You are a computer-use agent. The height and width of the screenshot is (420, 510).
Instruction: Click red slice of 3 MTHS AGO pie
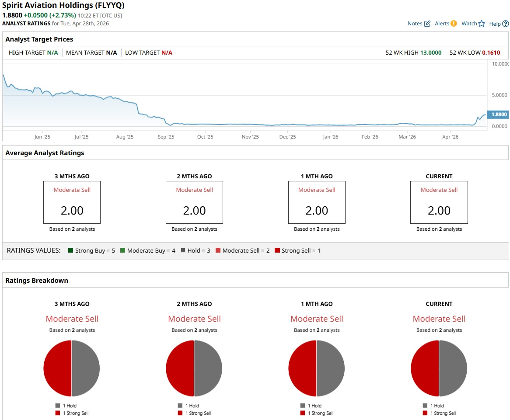tap(58, 368)
